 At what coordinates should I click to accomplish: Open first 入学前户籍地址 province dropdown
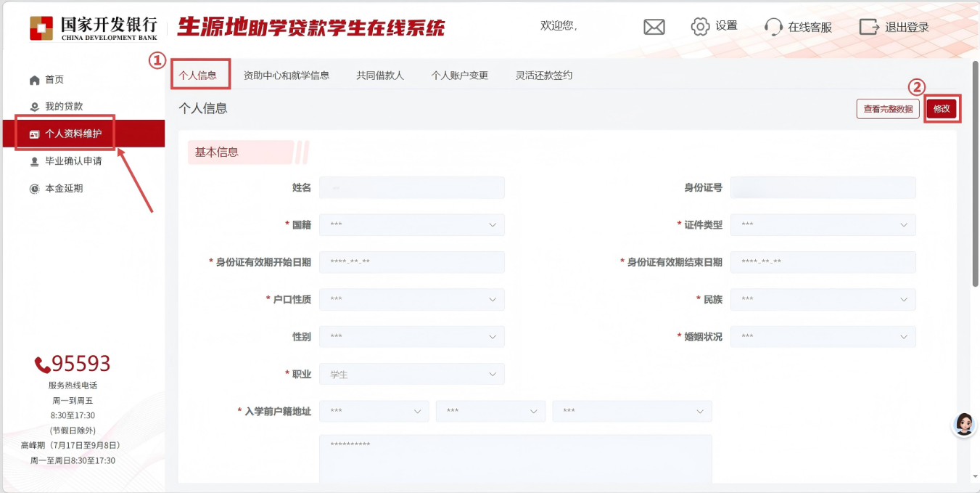coord(374,412)
